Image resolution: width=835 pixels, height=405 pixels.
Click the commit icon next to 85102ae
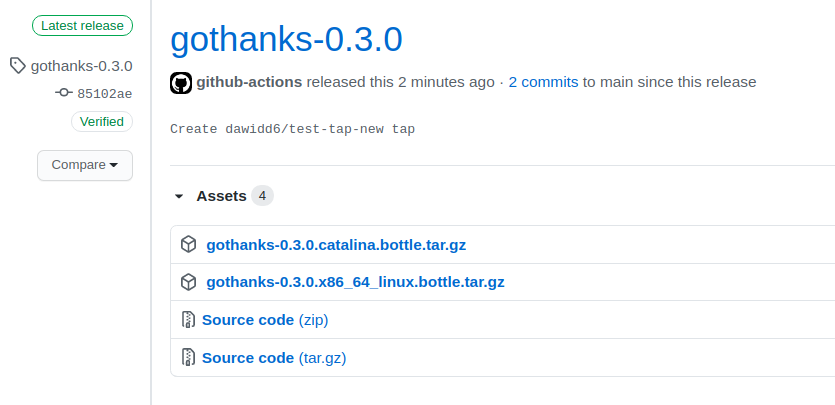pyautogui.click(x=64, y=93)
